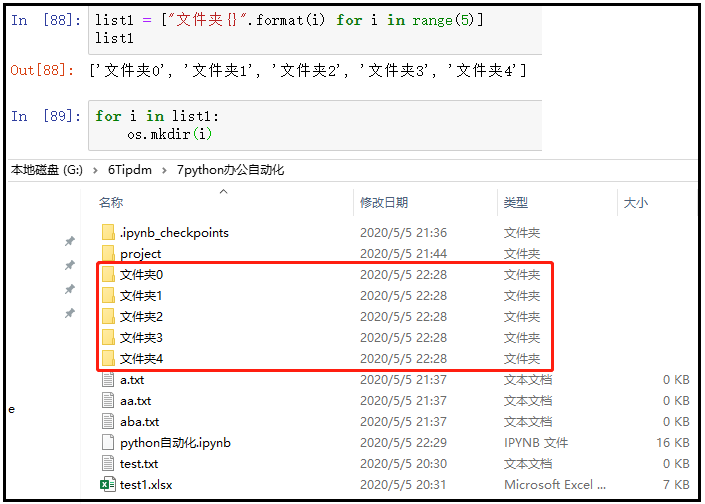Click the aa.txt text file icon
This screenshot has height=504, width=705.
pyautogui.click(x=108, y=400)
